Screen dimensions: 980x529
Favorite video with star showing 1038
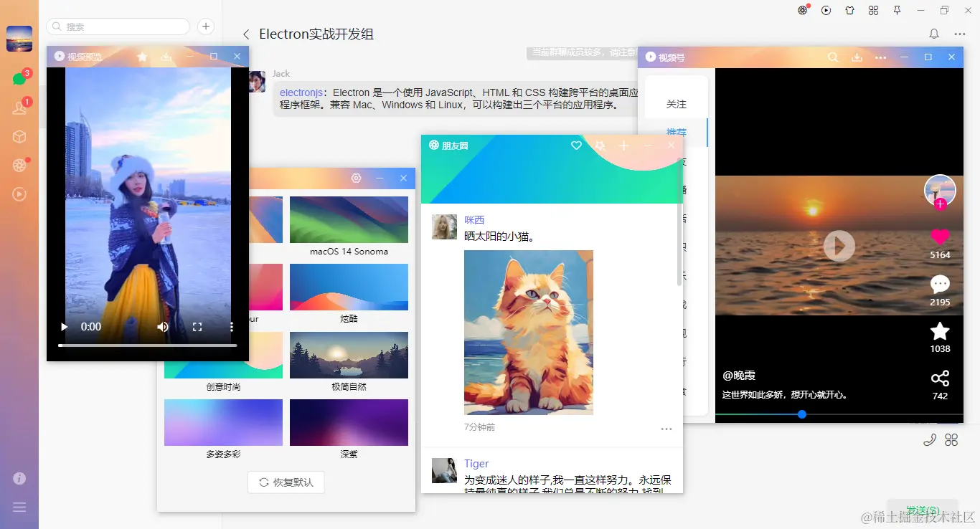click(x=940, y=331)
